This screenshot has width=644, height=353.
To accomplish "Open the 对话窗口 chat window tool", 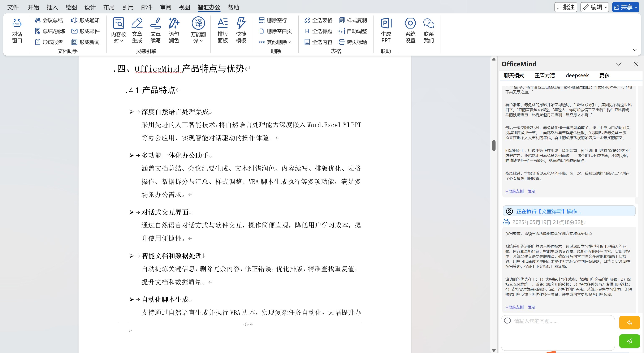I will 17,31.
